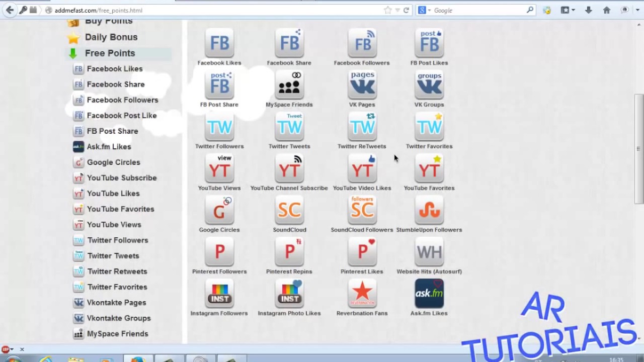This screenshot has height=362, width=644.
Task: Click the Twitter Tweets grid icon
Action: point(289,127)
